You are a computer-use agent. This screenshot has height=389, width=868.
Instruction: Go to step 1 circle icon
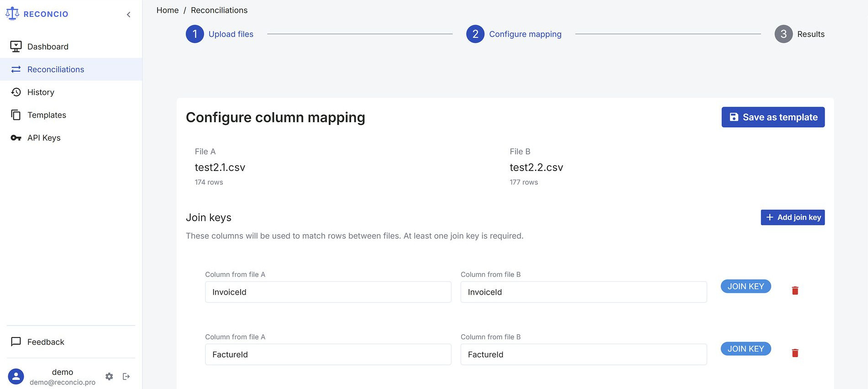(x=195, y=34)
